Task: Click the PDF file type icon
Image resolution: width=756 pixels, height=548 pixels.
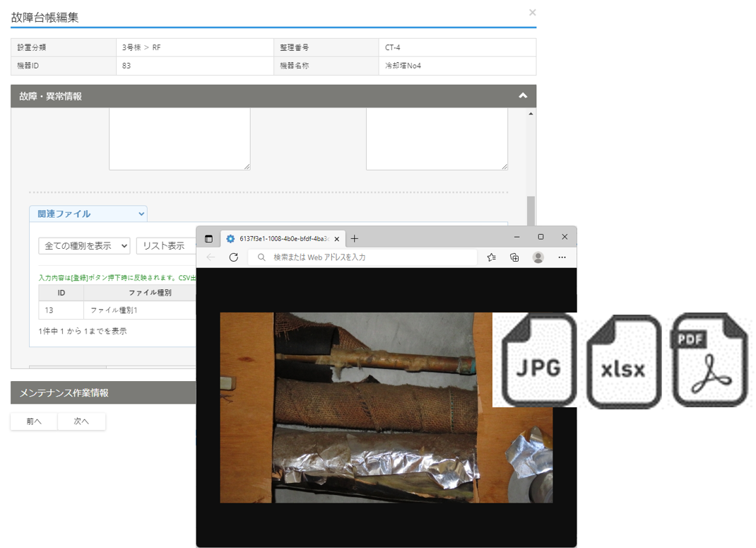Action: tap(709, 361)
